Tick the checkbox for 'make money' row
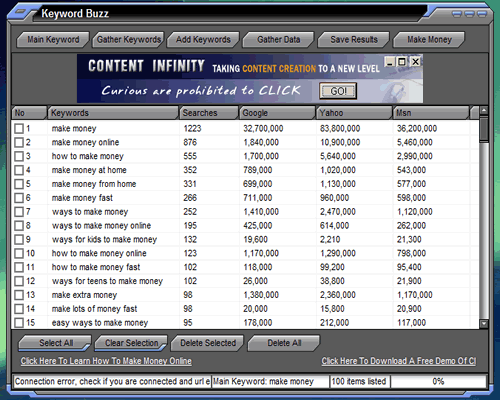The image size is (500, 400). point(19,128)
